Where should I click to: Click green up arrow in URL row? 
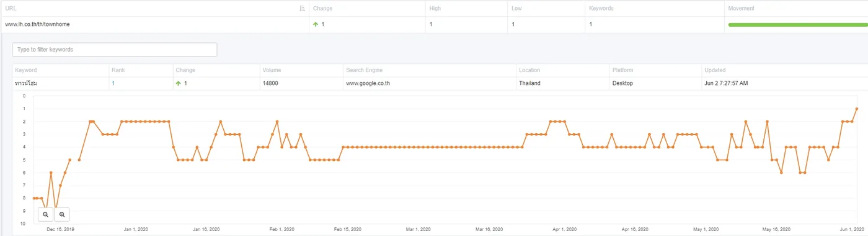coord(316,24)
